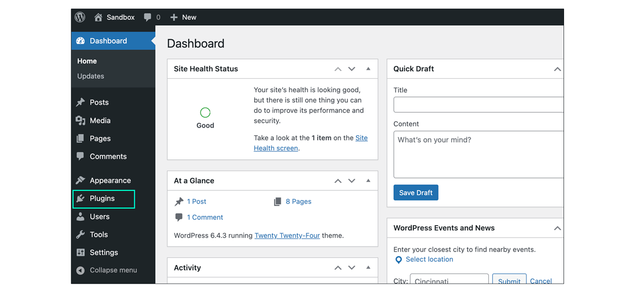Viewport: 644px width, 295px height.
Task: Focus the City input with Cincinnati
Action: 449,279
